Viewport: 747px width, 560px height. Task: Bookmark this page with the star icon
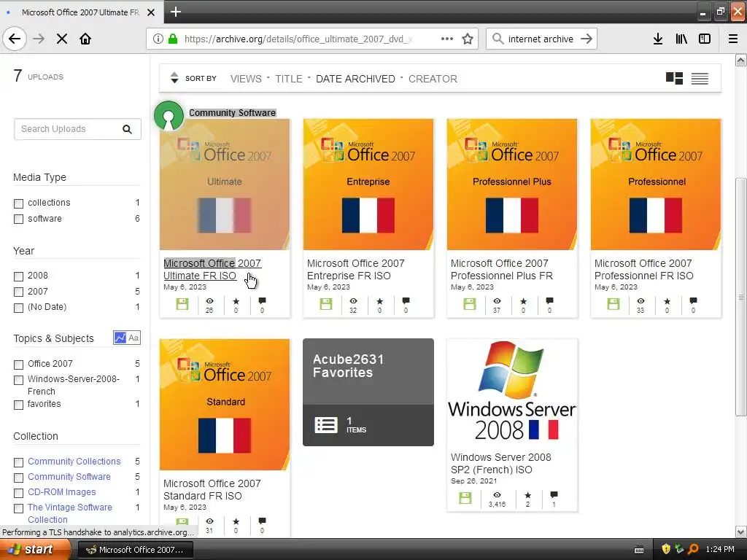(468, 39)
